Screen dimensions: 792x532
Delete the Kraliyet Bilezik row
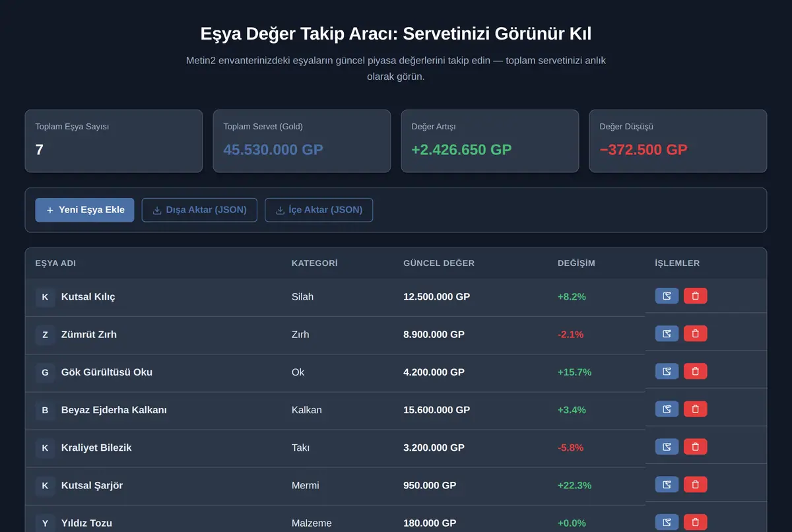click(695, 446)
